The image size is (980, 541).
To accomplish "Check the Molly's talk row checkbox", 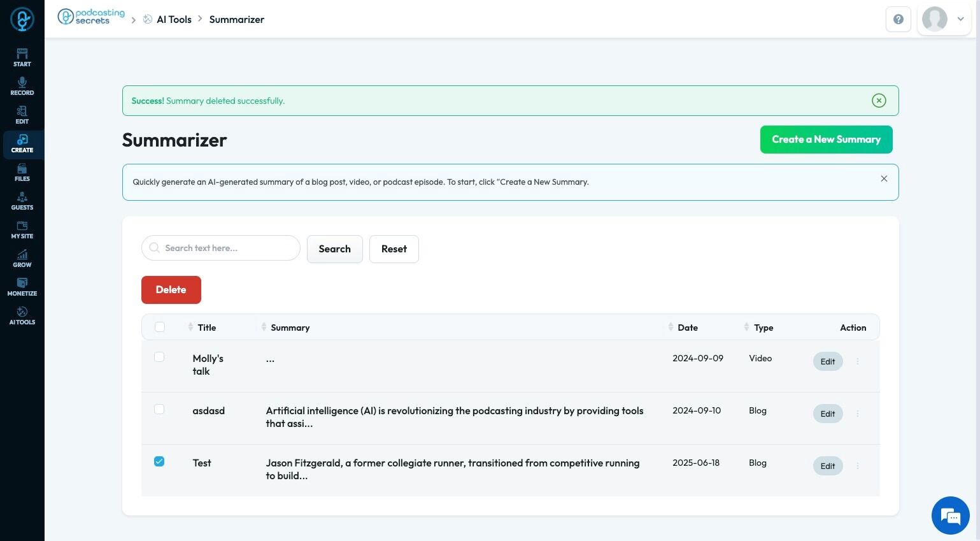I will tap(159, 357).
